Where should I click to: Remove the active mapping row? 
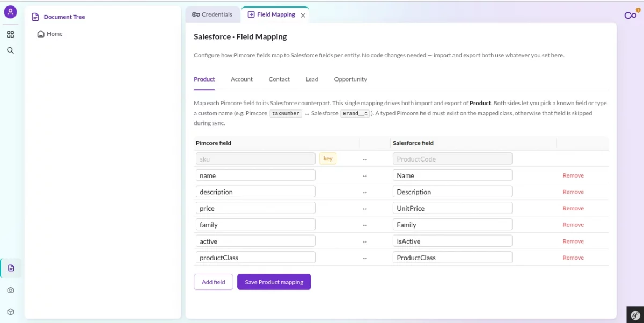coord(573,241)
